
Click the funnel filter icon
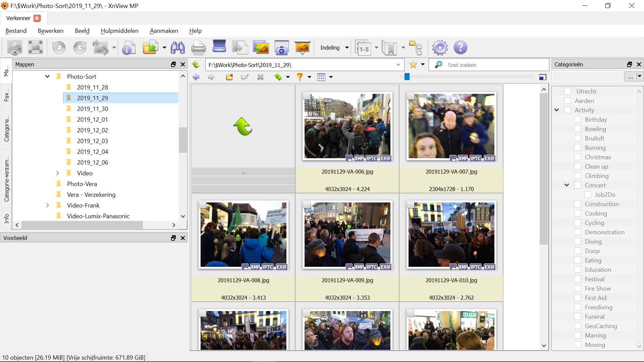point(300,77)
